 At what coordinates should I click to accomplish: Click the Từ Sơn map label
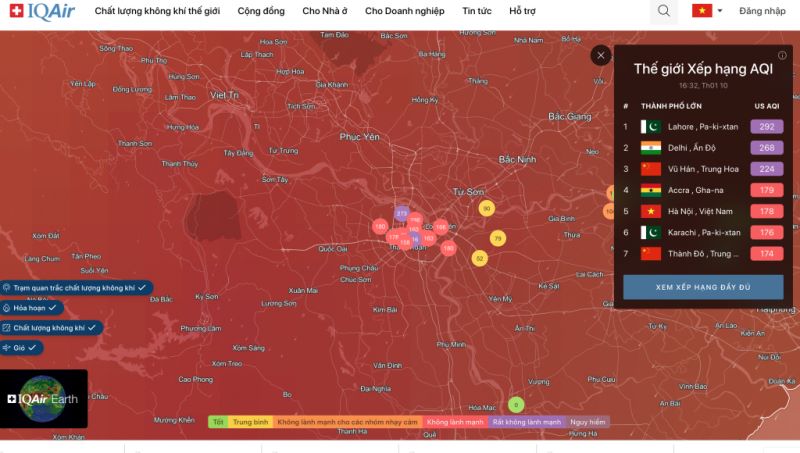coord(468,191)
